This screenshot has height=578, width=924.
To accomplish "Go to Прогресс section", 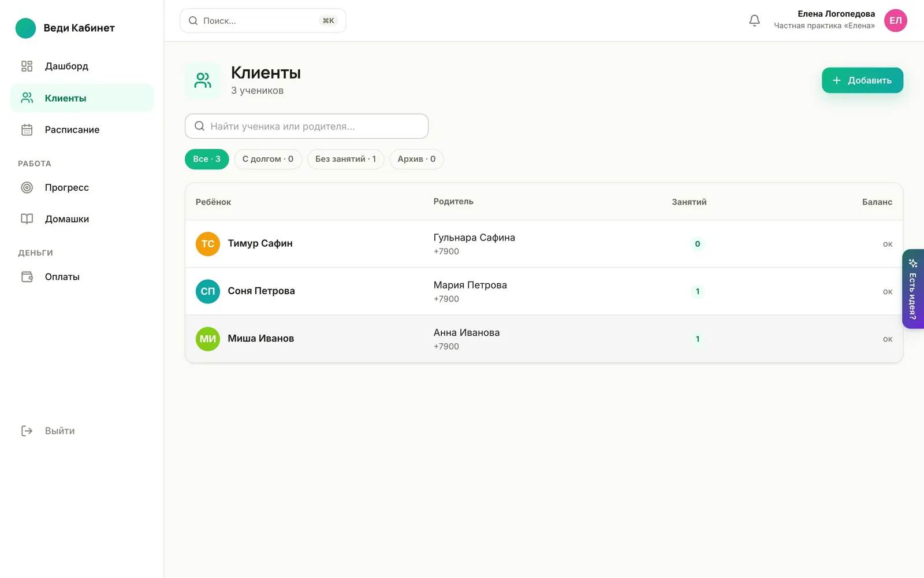I will (82, 187).
